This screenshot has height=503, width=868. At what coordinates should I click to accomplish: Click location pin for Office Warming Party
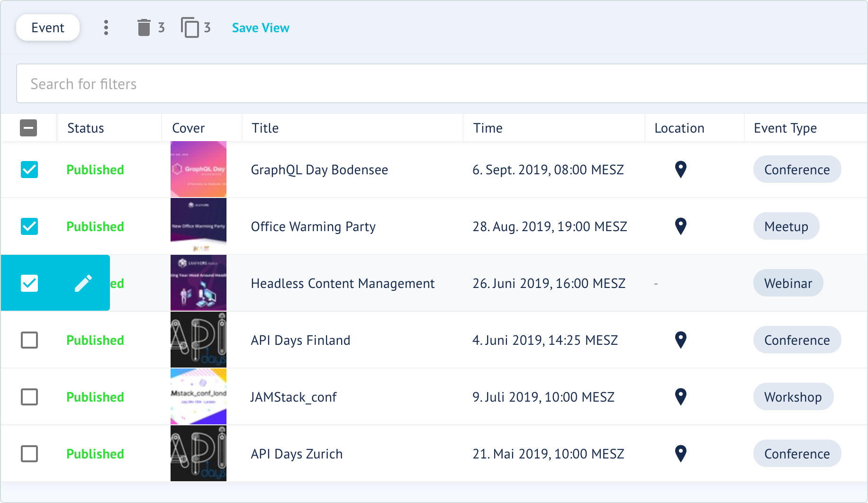click(x=680, y=226)
